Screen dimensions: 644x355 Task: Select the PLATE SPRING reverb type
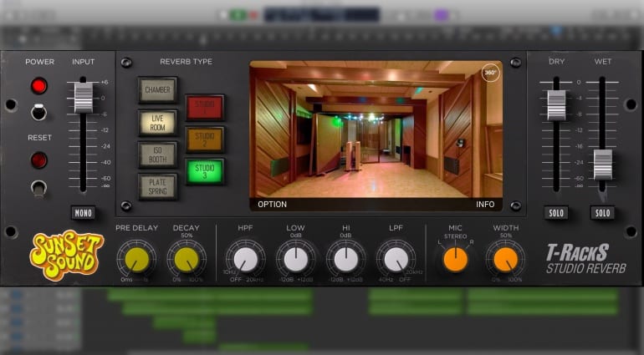click(158, 186)
